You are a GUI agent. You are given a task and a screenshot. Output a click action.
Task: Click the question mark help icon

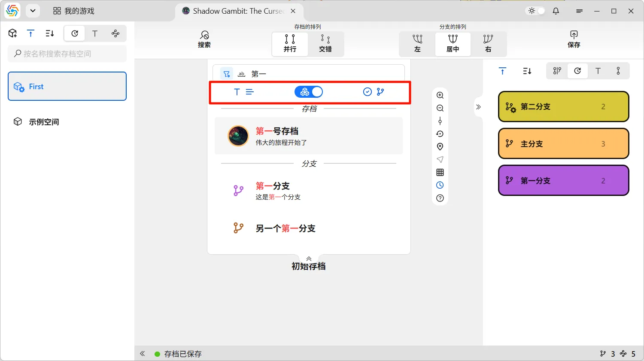(x=440, y=198)
